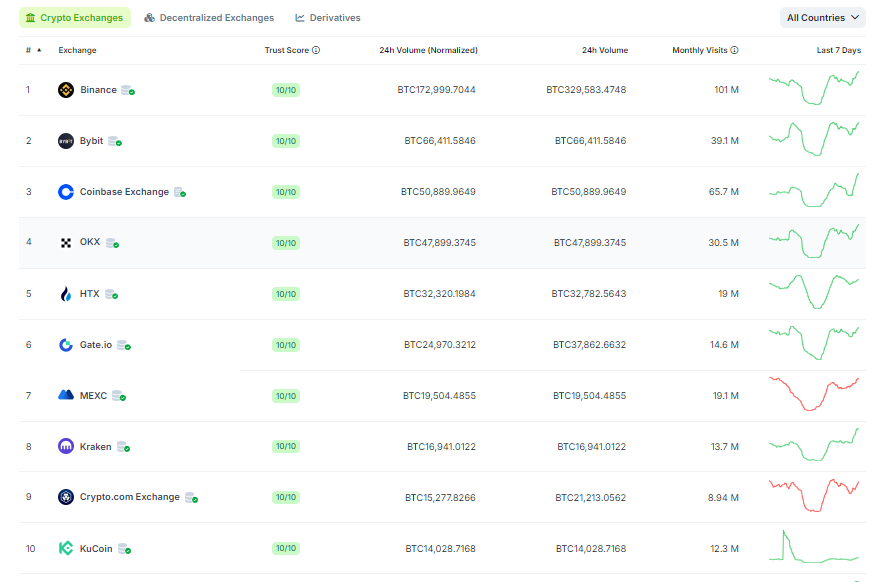Open the MEXC exchange link

tap(93, 396)
